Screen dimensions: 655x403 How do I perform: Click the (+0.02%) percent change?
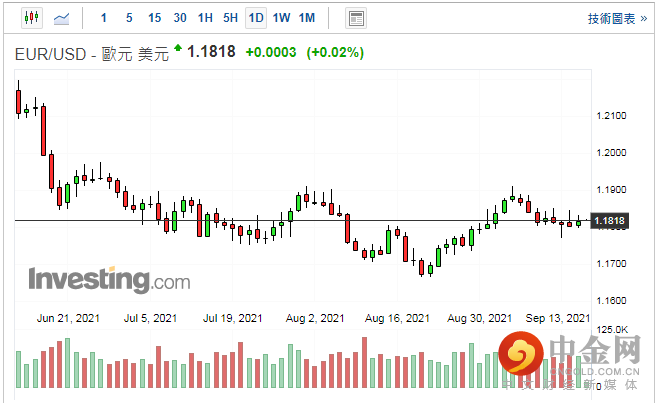[335, 53]
